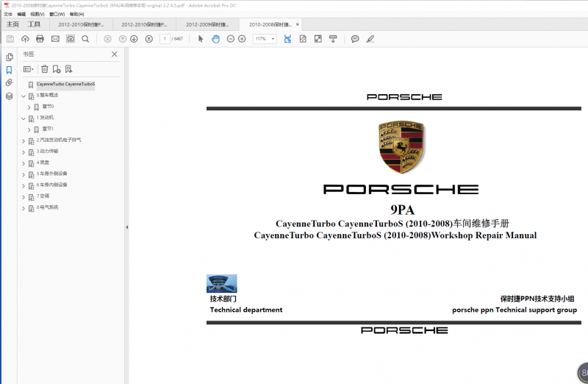Go to next page arrow
Screen dimensions: 588x384
pos(134,39)
